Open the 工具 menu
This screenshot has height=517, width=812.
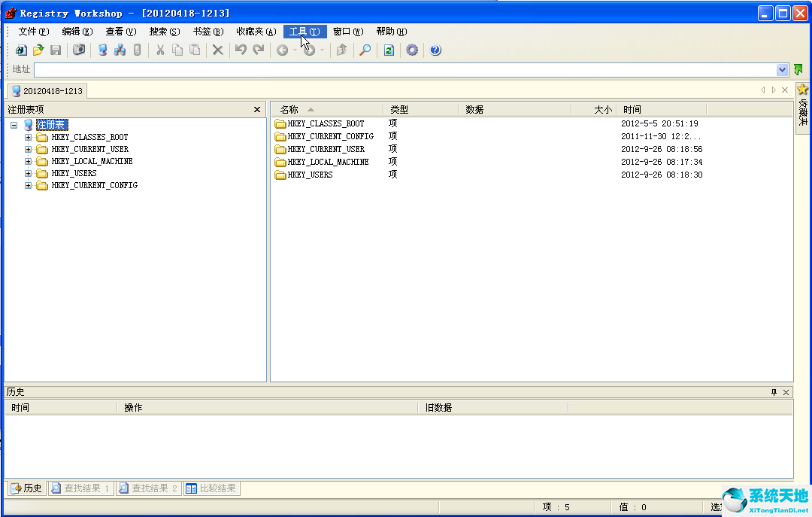pos(304,31)
